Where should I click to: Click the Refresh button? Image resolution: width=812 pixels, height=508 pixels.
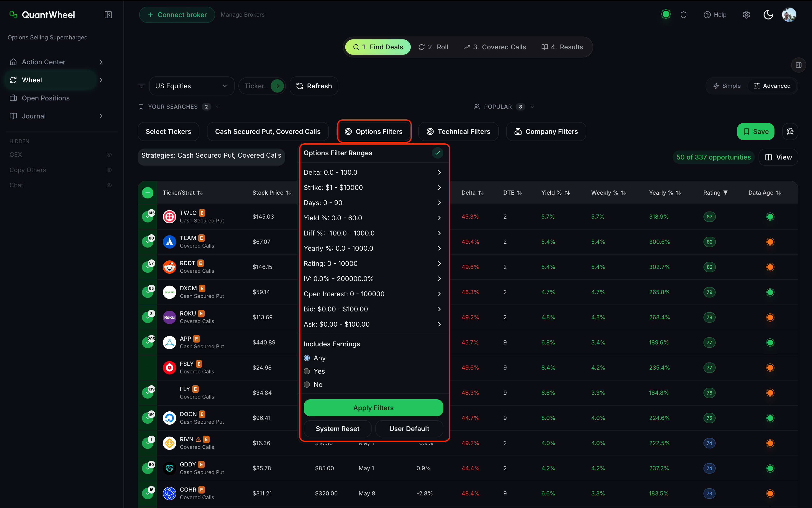click(314, 86)
